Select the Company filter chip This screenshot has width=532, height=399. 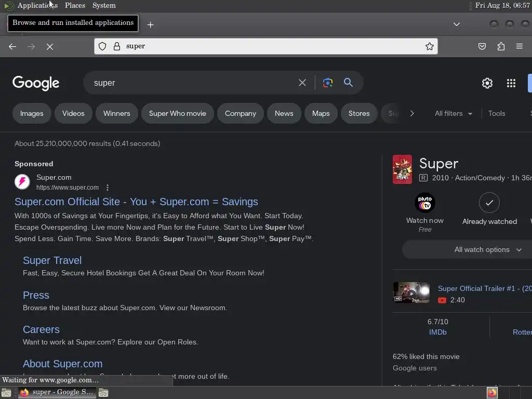[x=240, y=113]
